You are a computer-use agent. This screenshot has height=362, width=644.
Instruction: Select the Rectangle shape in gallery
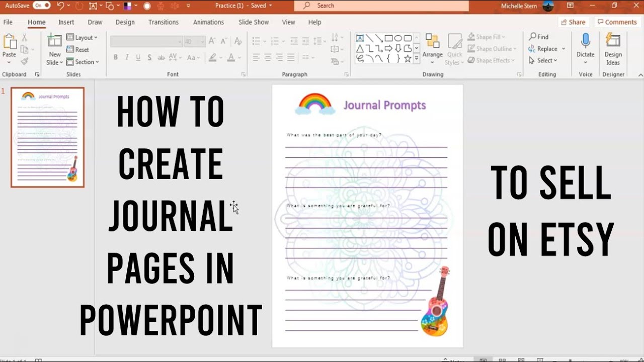(x=388, y=38)
